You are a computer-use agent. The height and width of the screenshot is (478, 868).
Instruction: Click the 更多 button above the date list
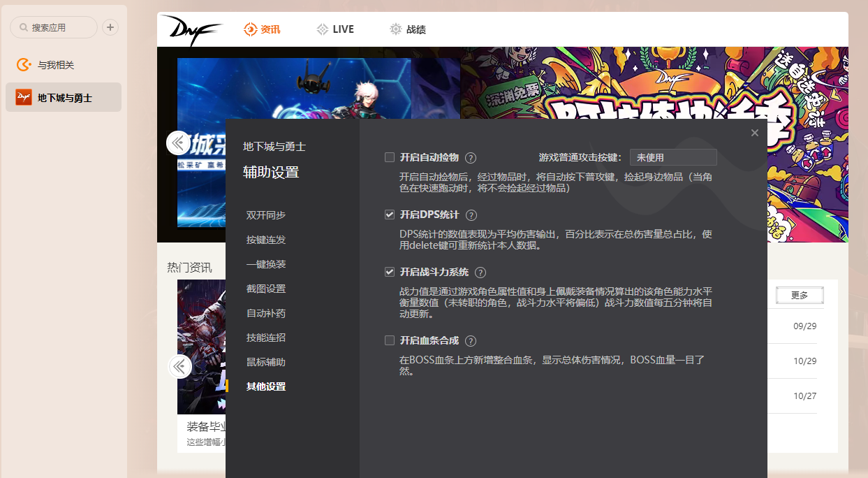coord(798,295)
